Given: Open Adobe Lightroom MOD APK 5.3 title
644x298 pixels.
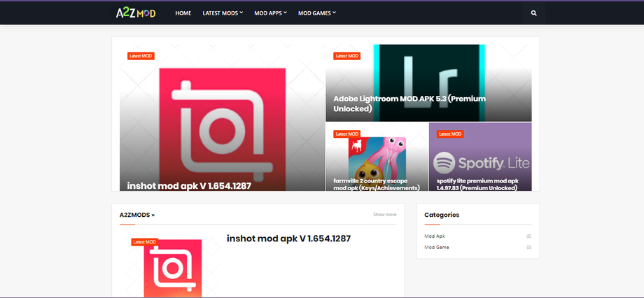Looking at the screenshot, I should 409,104.
